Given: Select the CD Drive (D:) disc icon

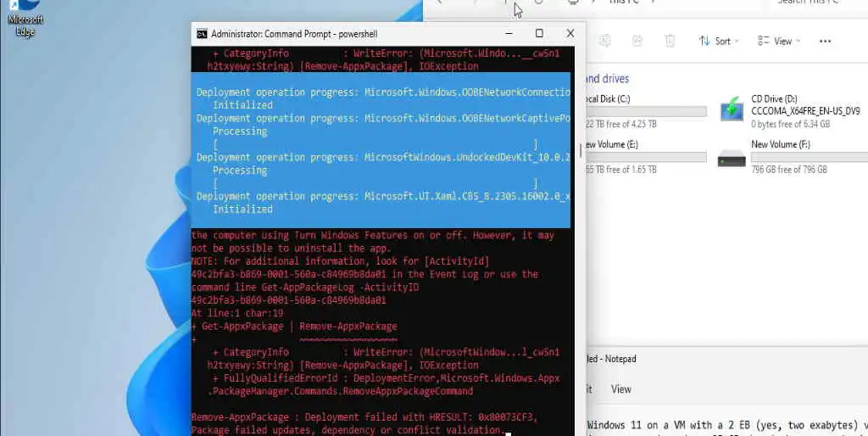Looking at the screenshot, I should click(732, 109).
